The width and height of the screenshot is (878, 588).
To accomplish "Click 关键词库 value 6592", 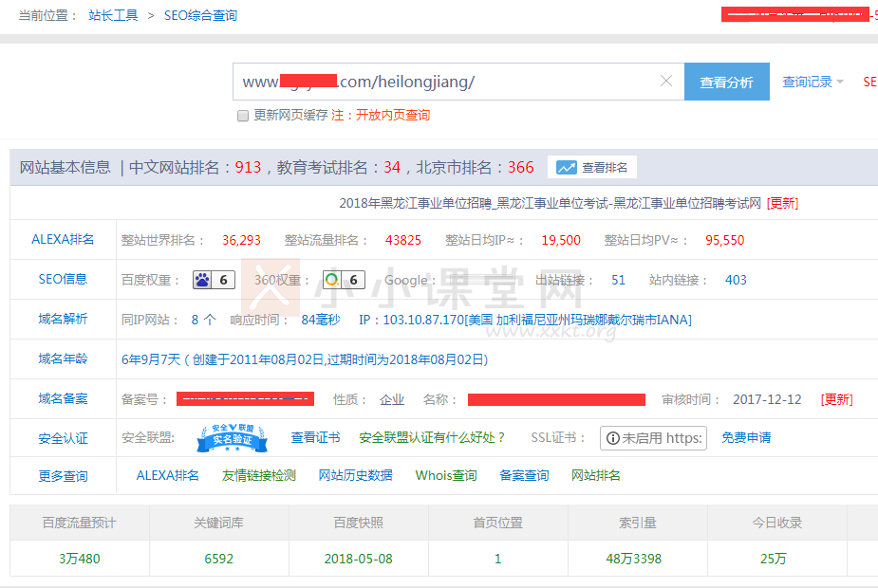I will point(219,559).
